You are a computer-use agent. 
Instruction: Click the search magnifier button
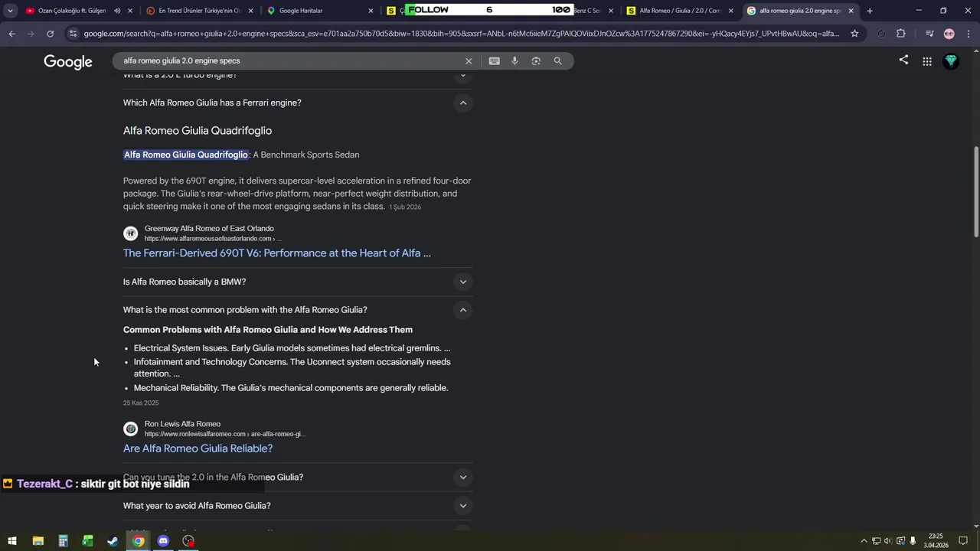(x=558, y=61)
